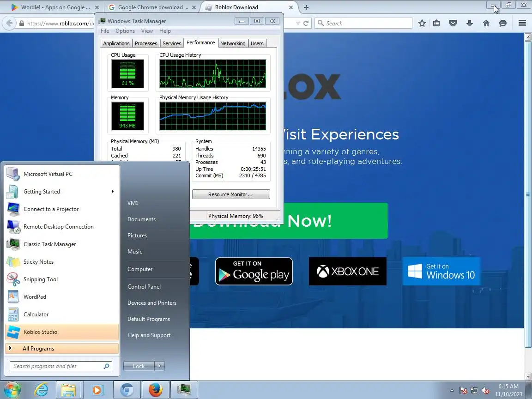Select the Performance tab in Task Manager
The width and height of the screenshot is (532, 399).
(201, 43)
